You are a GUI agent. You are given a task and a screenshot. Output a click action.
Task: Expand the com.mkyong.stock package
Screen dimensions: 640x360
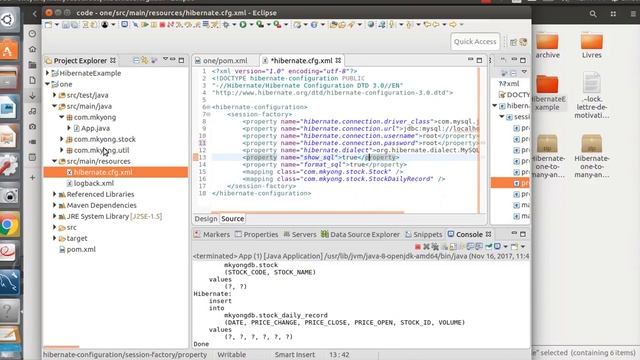click(62, 139)
